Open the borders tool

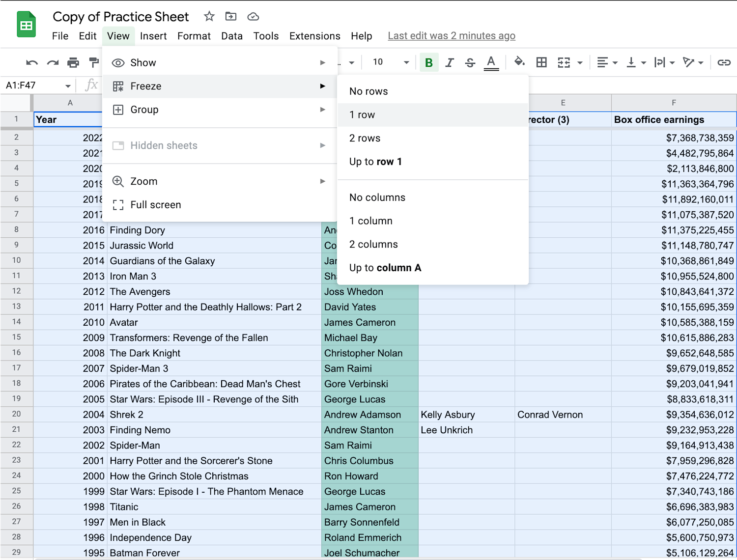(x=541, y=62)
